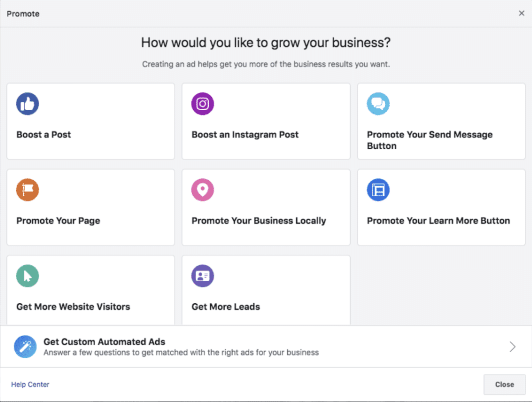The width and height of the screenshot is (532, 402).
Task: Open Get Custom Automated Ads heading
Action: click(x=104, y=342)
